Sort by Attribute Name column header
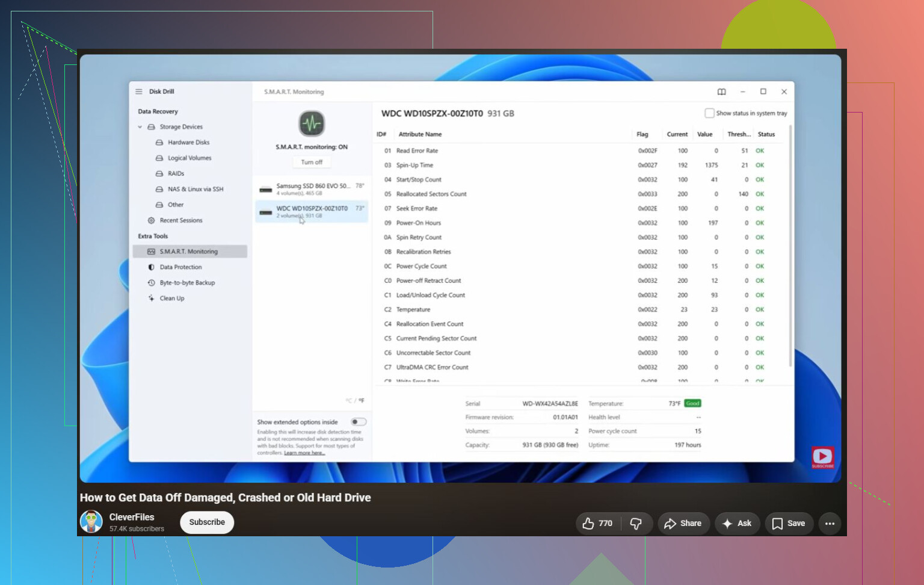 tap(420, 134)
